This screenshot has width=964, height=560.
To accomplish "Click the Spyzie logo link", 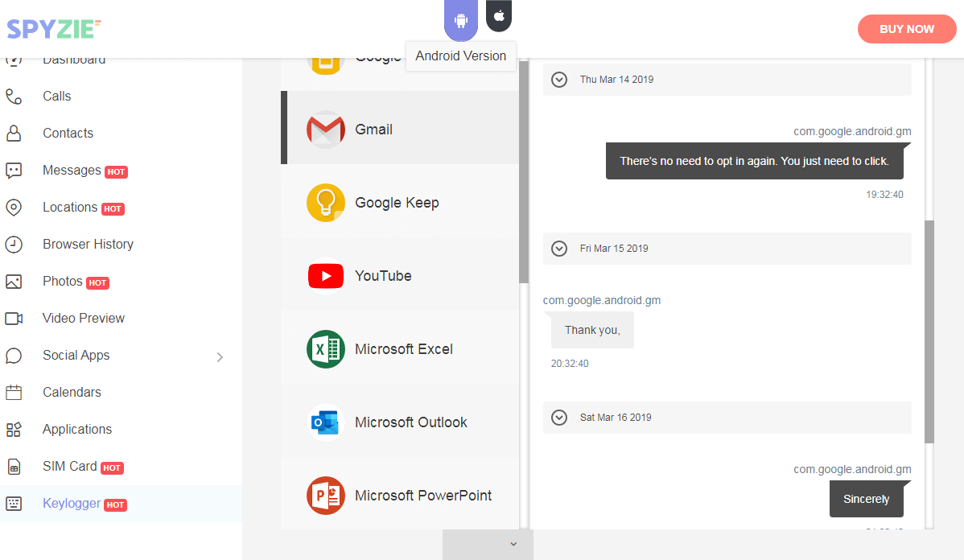I will pos(54,29).
